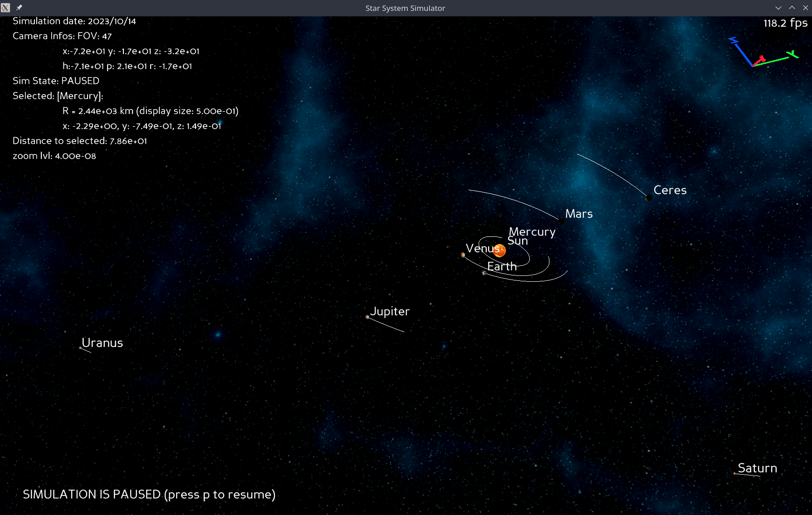Click the Jupiter text label
The height and width of the screenshot is (515, 812).
pyautogui.click(x=390, y=312)
